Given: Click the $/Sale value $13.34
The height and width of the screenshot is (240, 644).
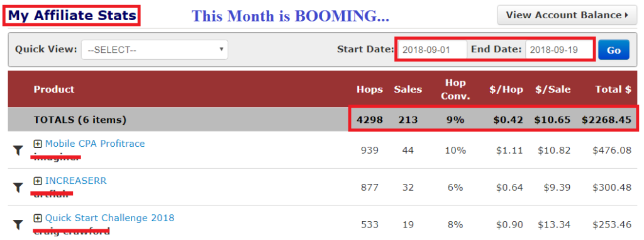Looking at the screenshot, I should coord(554,224).
